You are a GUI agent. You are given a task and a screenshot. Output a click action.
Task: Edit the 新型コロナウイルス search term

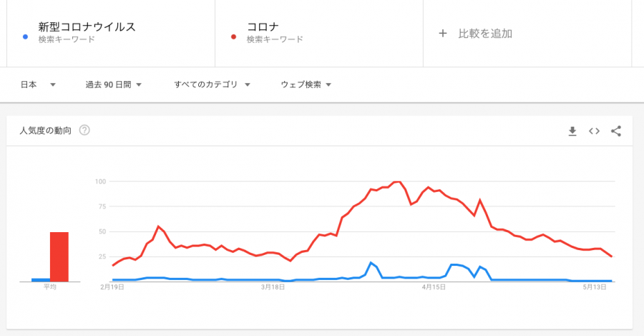[87, 27]
